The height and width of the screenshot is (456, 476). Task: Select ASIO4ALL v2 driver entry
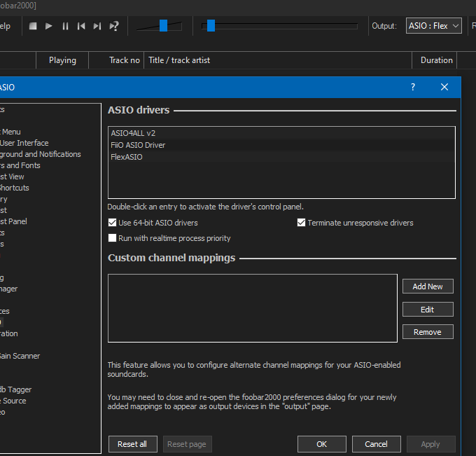[x=133, y=132]
